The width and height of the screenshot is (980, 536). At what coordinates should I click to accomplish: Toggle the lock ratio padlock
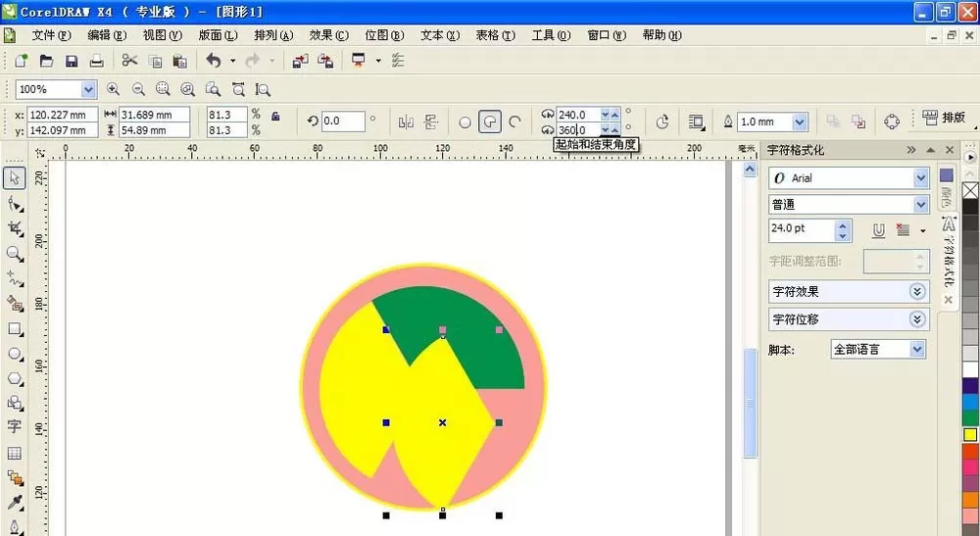pos(275,116)
